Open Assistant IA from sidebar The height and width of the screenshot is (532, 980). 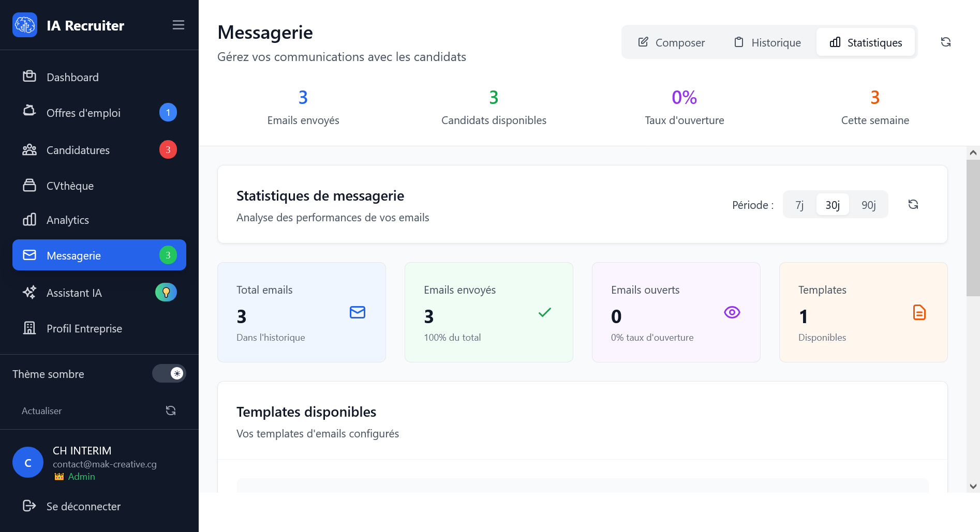pyautogui.click(x=74, y=293)
